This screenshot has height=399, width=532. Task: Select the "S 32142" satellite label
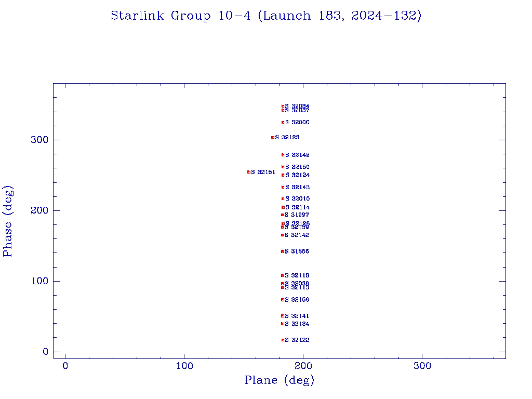tap(297, 235)
